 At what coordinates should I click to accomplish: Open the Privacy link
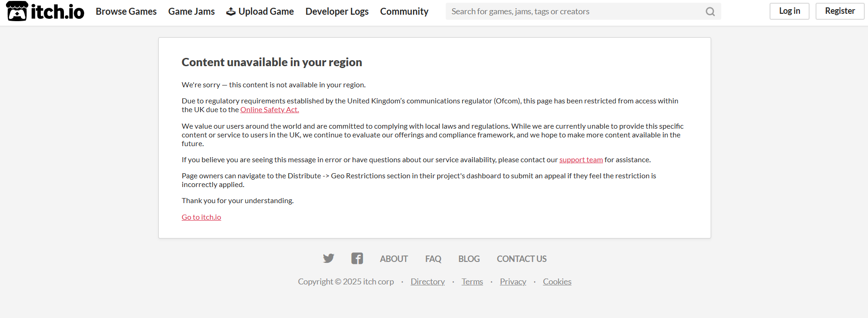coord(513,282)
